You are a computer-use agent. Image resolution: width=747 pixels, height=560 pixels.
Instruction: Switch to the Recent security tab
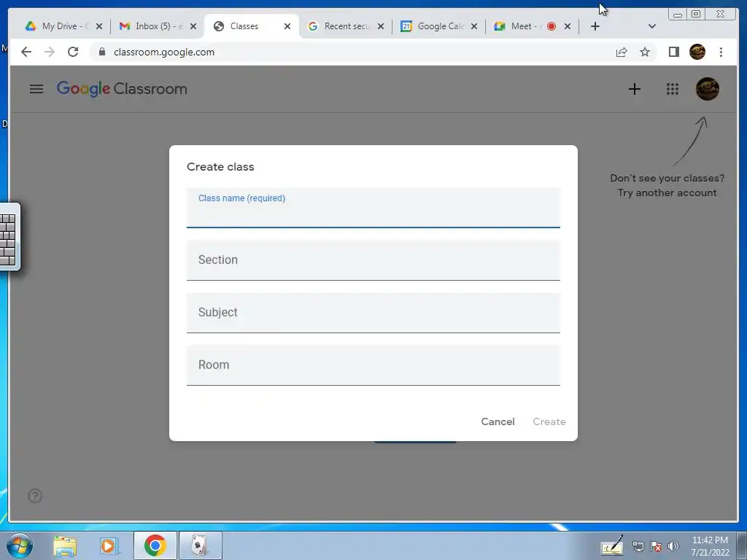tap(347, 26)
